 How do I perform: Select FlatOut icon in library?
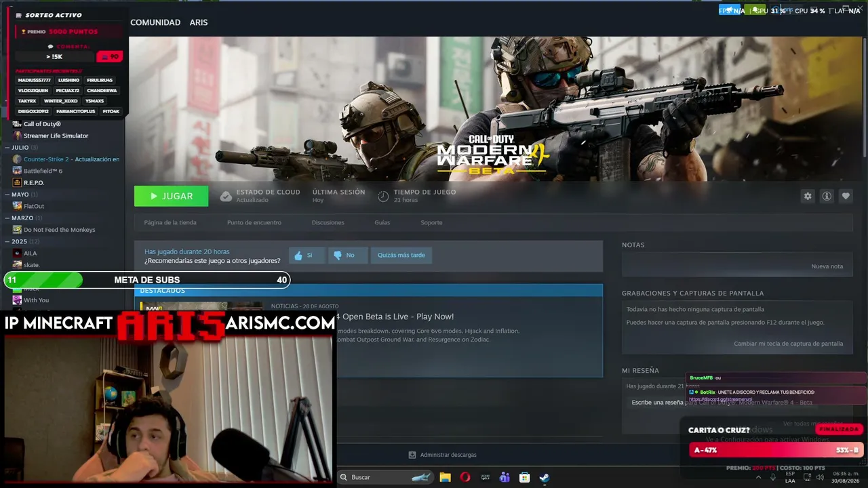[x=17, y=206]
